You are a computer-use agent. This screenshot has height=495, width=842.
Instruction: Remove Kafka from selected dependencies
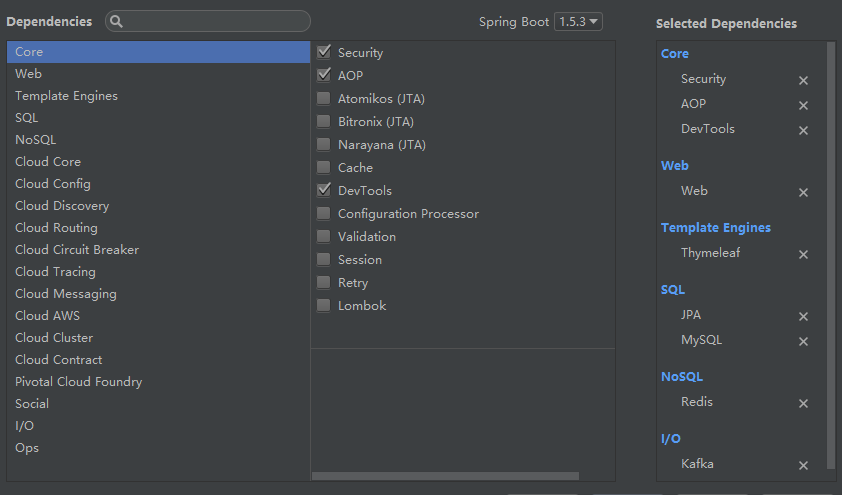click(x=803, y=466)
